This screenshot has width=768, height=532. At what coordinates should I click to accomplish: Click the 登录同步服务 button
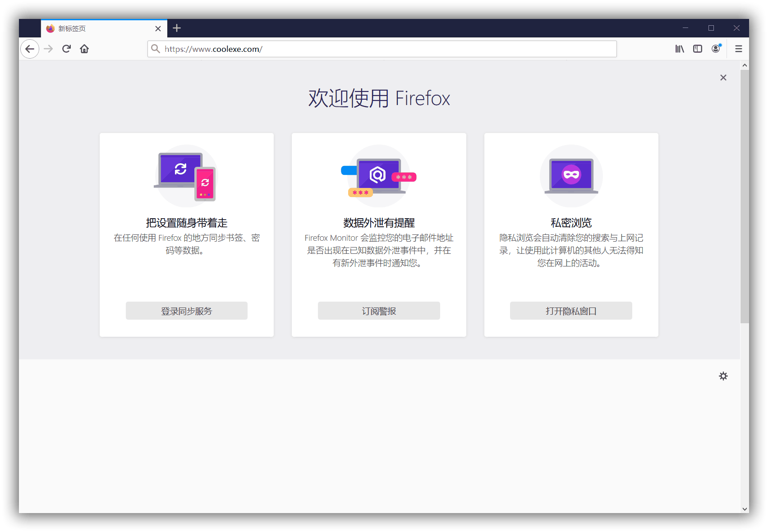pyautogui.click(x=186, y=311)
